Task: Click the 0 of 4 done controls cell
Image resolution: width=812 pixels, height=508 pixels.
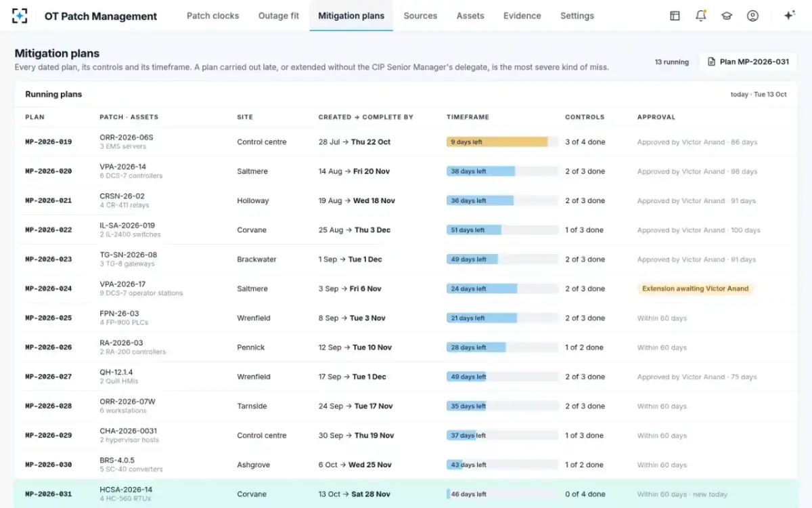Action: click(585, 494)
